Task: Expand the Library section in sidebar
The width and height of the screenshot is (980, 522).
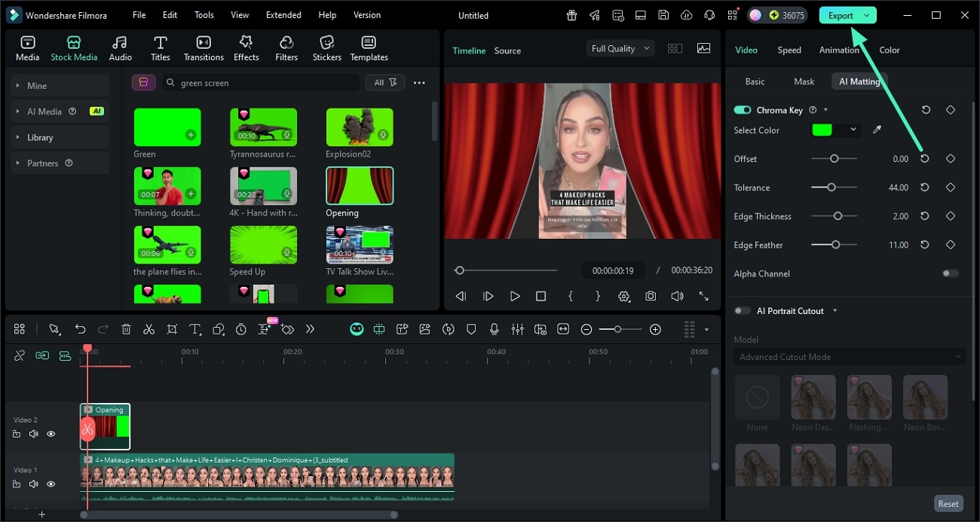Action: point(40,138)
